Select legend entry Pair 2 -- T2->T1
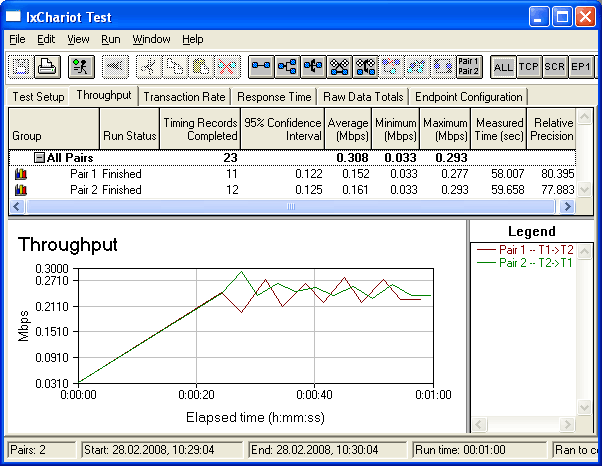The height and width of the screenshot is (466, 602). click(524, 263)
